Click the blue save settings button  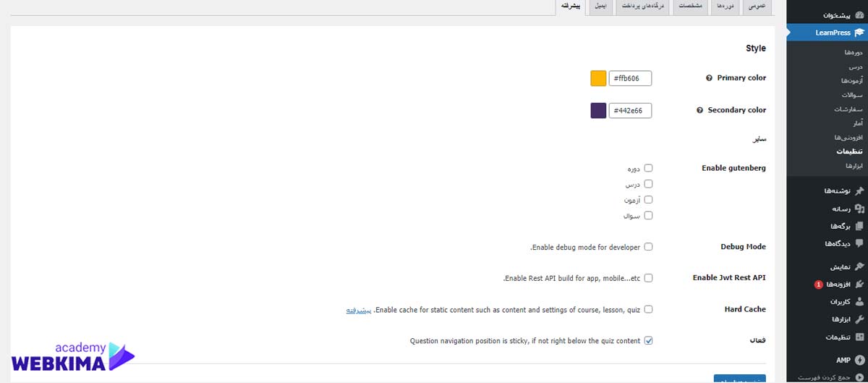pos(739,379)
